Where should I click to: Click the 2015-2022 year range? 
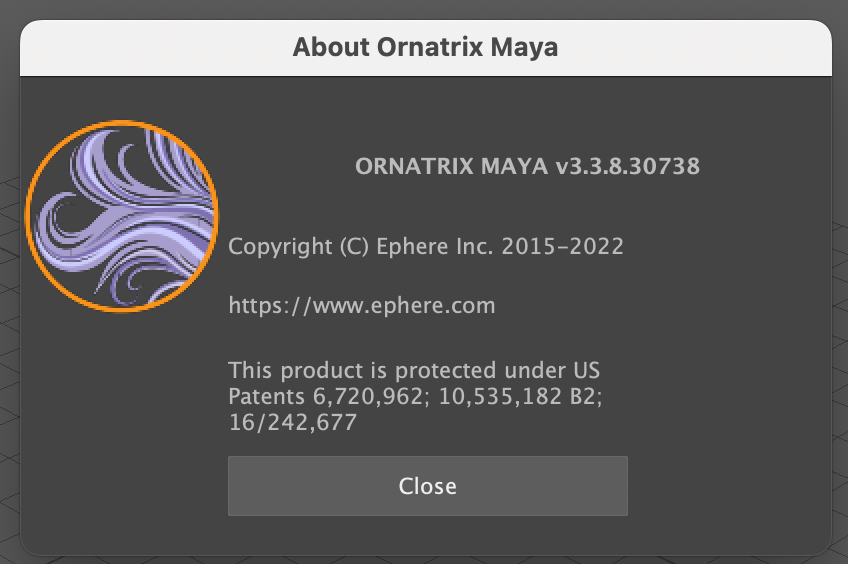pos(562,246)
